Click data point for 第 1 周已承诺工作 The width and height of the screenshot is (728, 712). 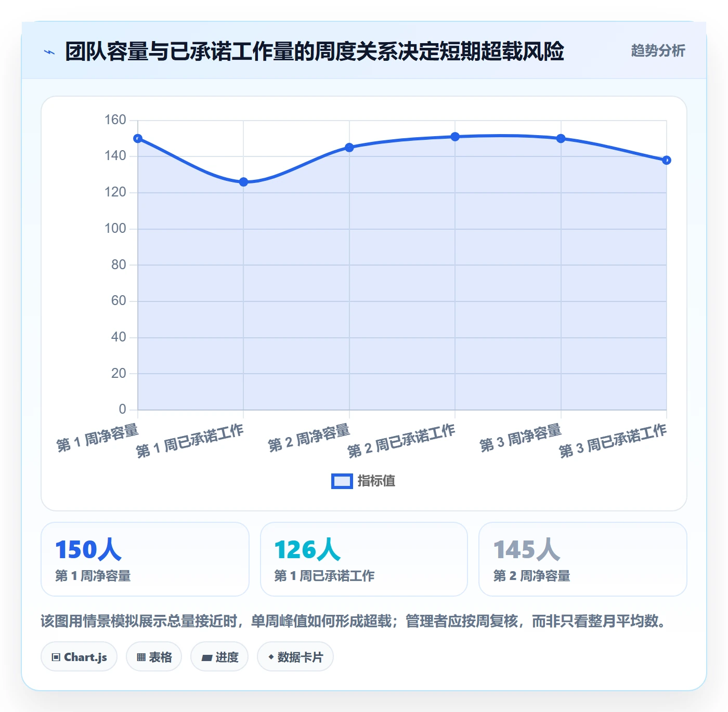pyautogui.click(x=243, y=182)
